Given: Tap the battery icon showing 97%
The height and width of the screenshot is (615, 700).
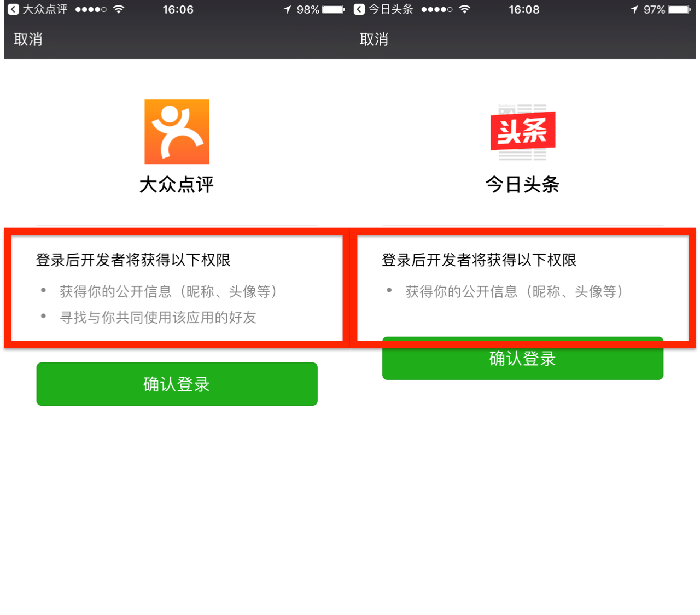Looking at the screenshot, I should coord(679,9).
